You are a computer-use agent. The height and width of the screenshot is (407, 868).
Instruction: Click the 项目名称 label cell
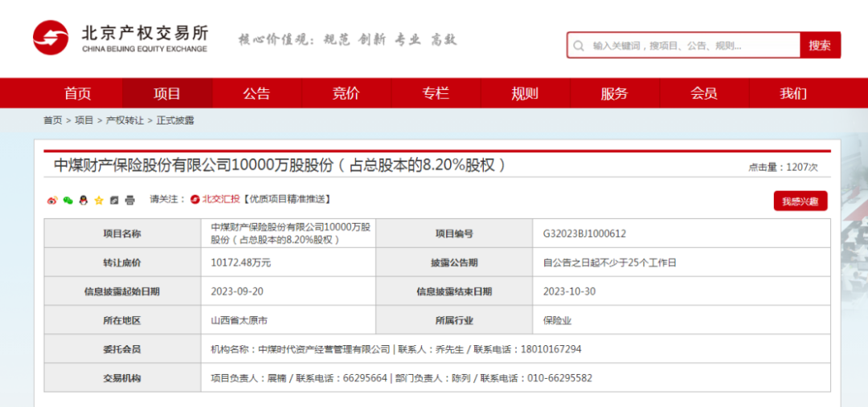tap(122, 234)
